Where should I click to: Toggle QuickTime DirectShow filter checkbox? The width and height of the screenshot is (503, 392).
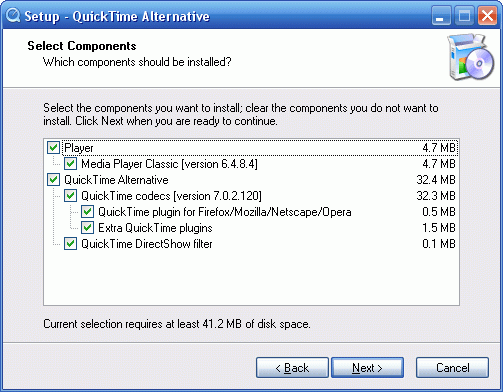(70, 244)
